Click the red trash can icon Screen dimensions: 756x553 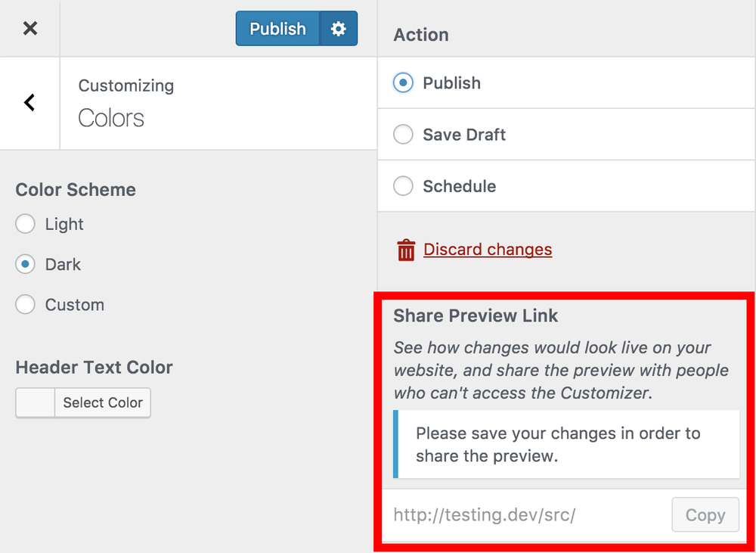pyautogui.click(x=406, y=250)
